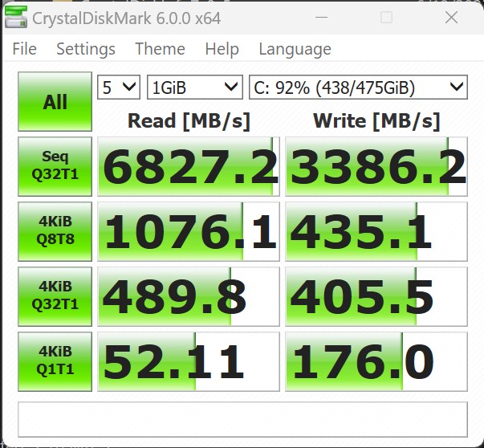Open the Theme menu
484x448 pixels.
tap(160, 49)
